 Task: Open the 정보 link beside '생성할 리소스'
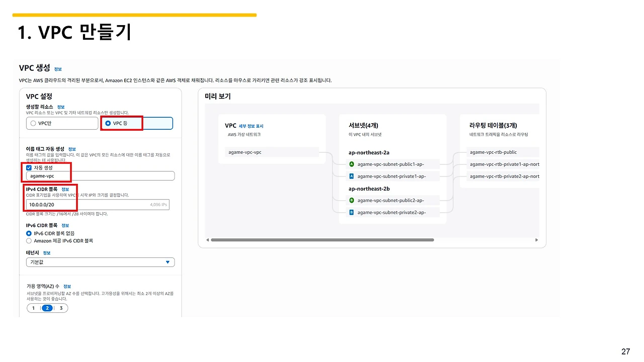(x=61, y=107)
